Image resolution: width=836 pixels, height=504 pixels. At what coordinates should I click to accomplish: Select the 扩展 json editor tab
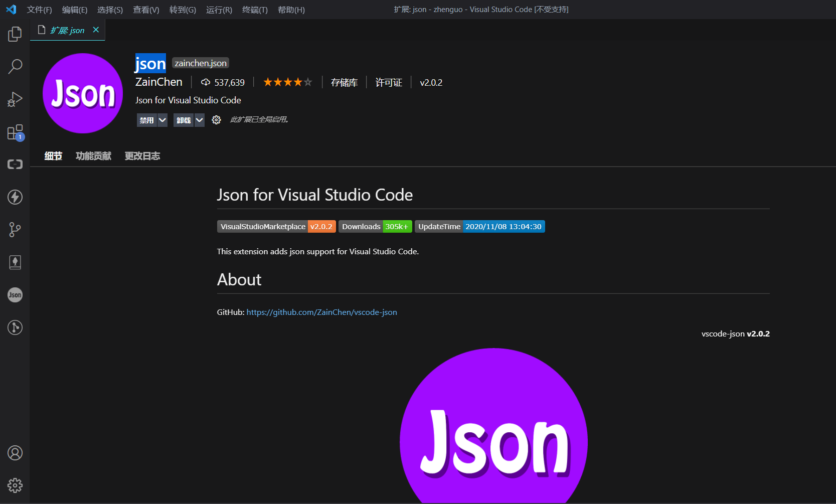(67, 30)
